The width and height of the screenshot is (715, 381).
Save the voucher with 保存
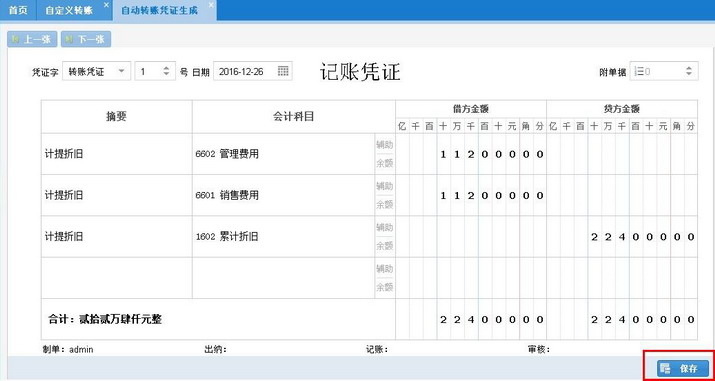click(x=683, y=368)
